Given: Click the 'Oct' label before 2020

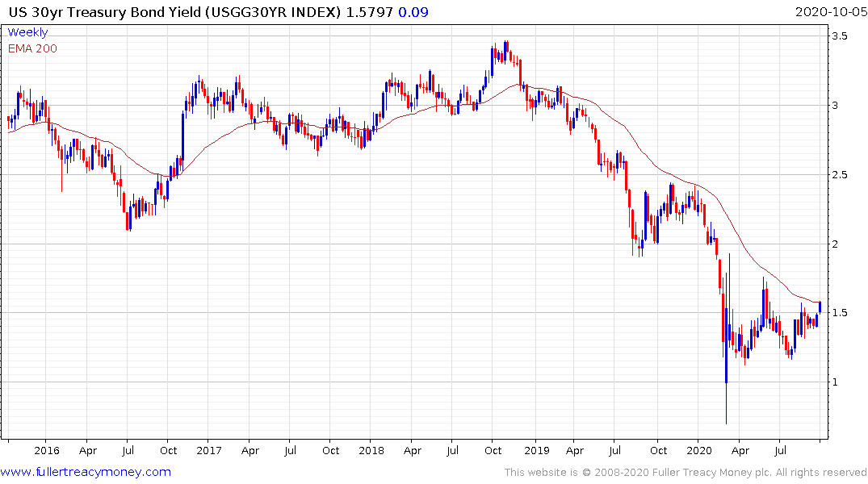Looking at the screenshot, I should click(x=658, y=450).
